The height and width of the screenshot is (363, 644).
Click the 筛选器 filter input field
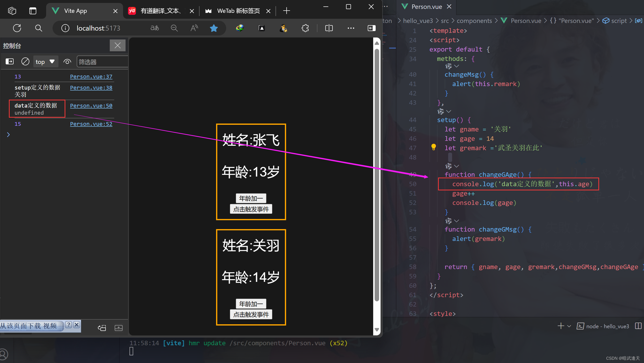(x=103, y=62)
